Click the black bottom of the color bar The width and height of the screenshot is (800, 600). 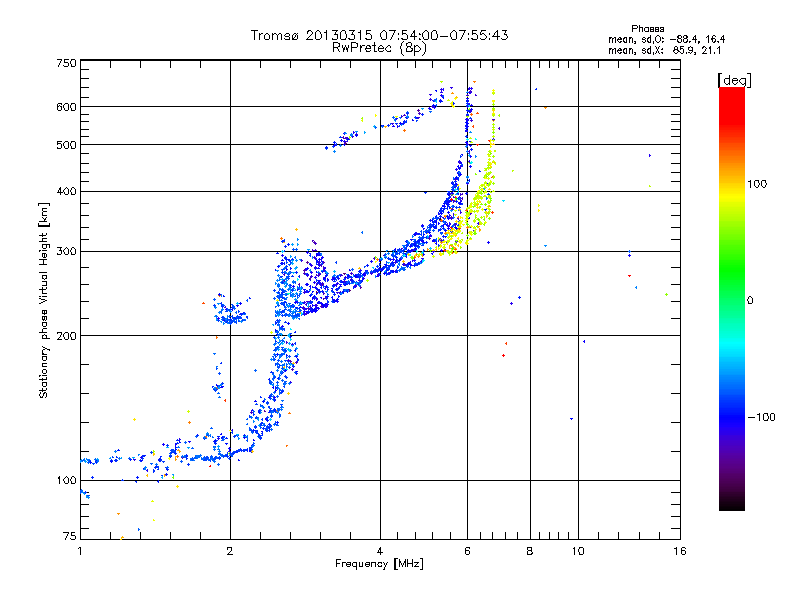point(732,503)
